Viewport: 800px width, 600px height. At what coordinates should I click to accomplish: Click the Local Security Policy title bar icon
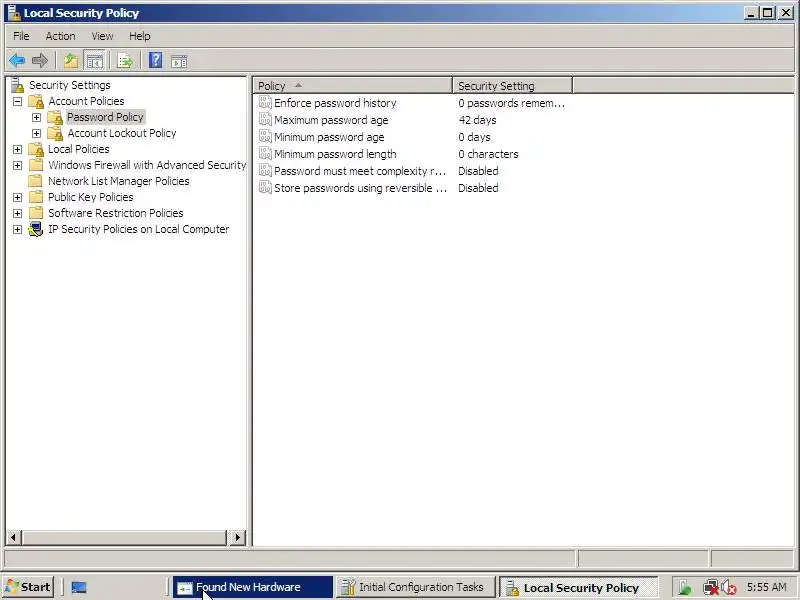[x=14, y=13]
